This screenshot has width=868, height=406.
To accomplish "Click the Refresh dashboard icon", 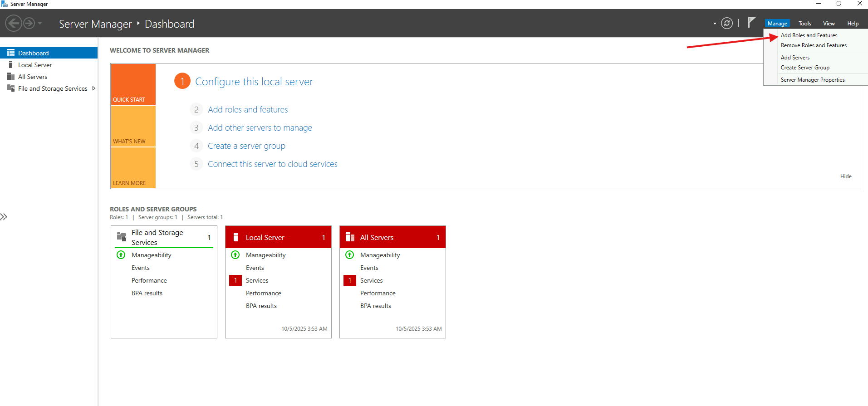I will tap(727, 23).
